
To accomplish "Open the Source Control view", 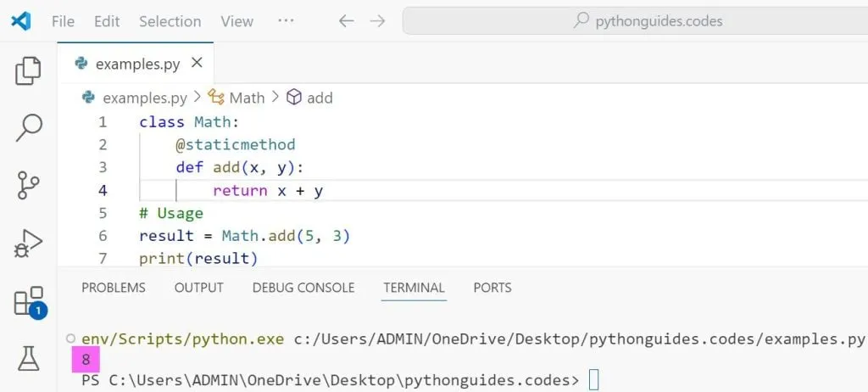I will click(28, 185).
